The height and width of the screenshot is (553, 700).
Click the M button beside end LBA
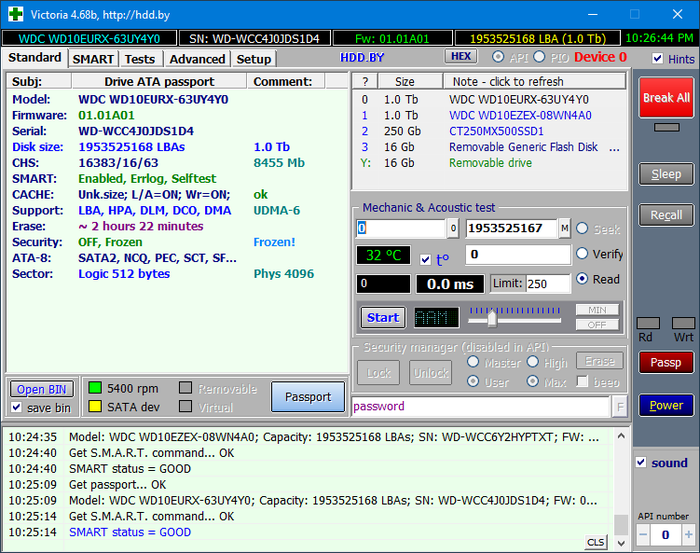pyautogui.click(x=565, y=229)
